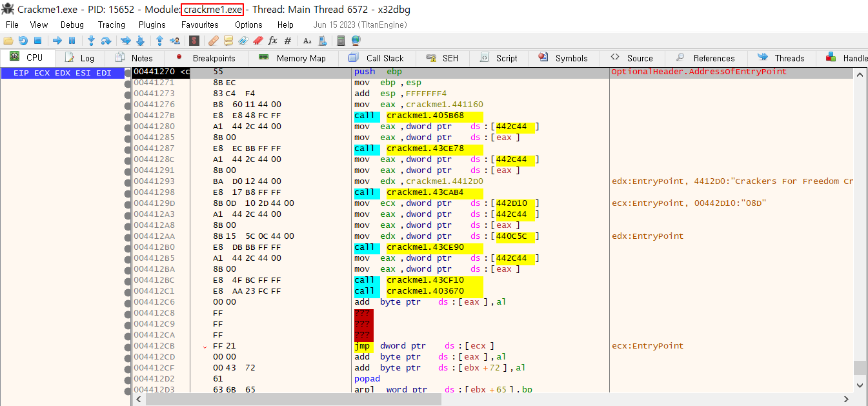This screenshot has height=406, width=868.
Task: Click the OptionalHeader.AddressOfEntryPoint comment
Action: (x=699, y=72)
